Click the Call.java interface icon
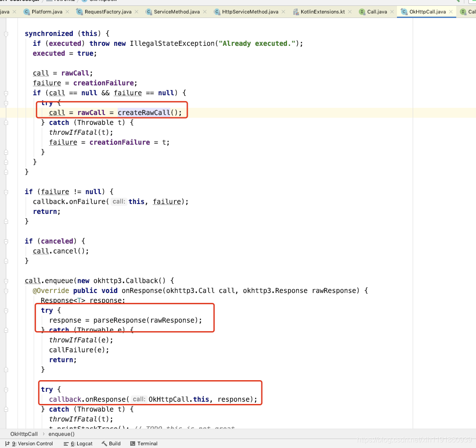The image size is (476, 448). point(362,12)
